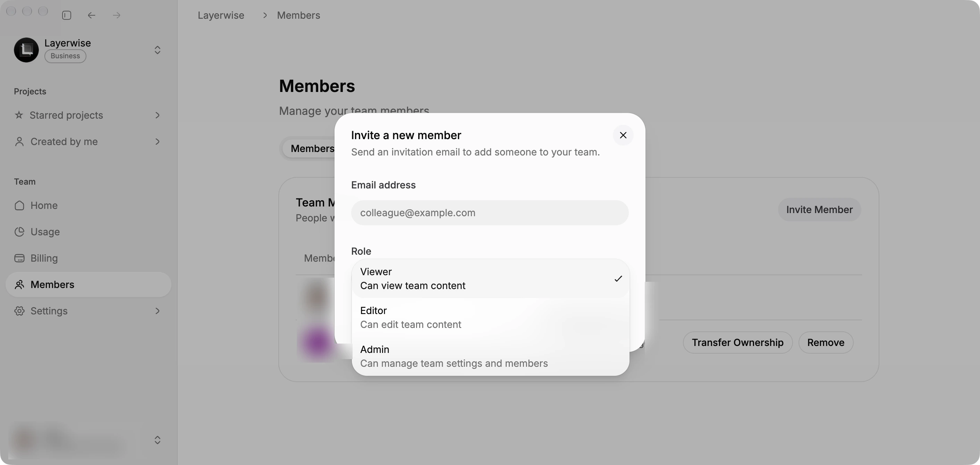The height and width of the screenshot is (465, 980).
Task: Click the Starred projects label
Action: click(x=66, y=115)
